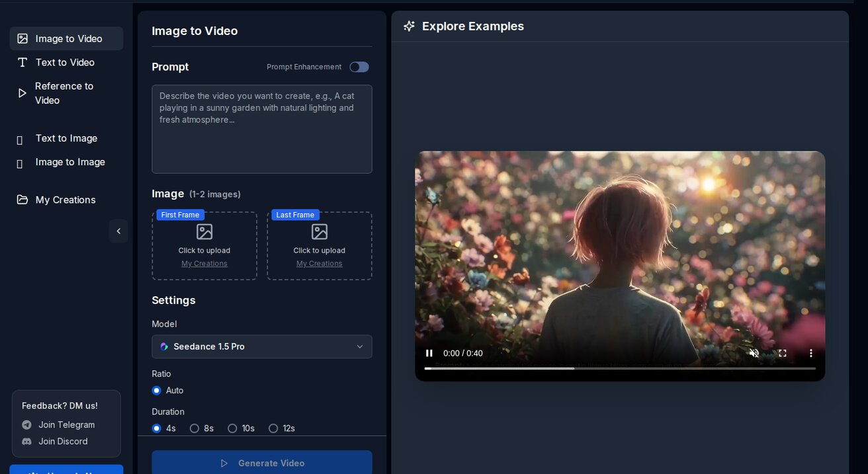Mute the example video with the sound icon

pyautogui.click(x=754, y=353)
